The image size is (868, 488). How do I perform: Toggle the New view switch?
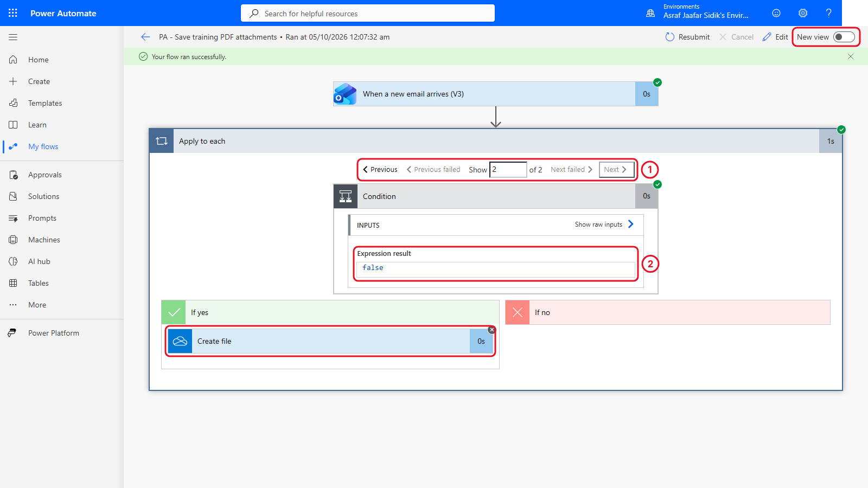click(x=844, y=37)
